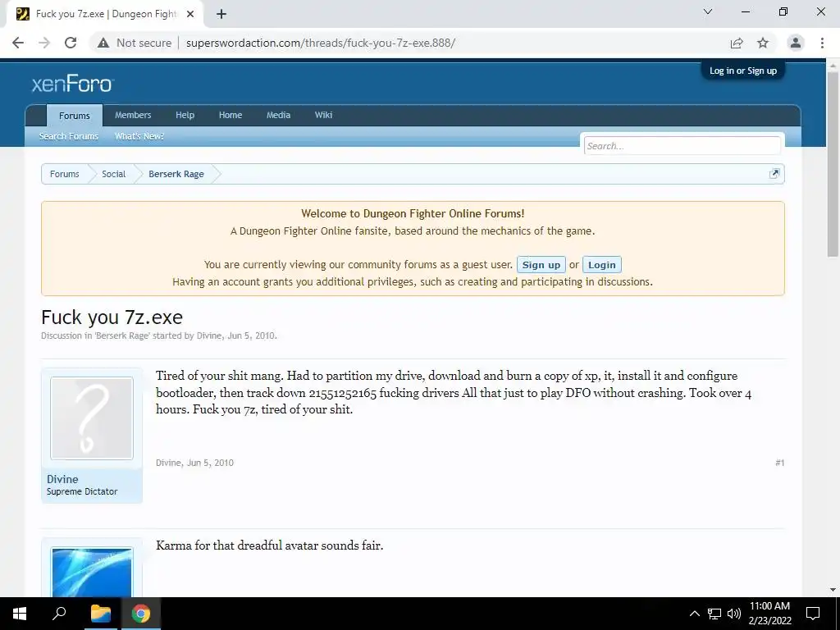Click the 'Supreme Dictator' user title
This screenshot has width=840, height=630.
tap(82, 492)
